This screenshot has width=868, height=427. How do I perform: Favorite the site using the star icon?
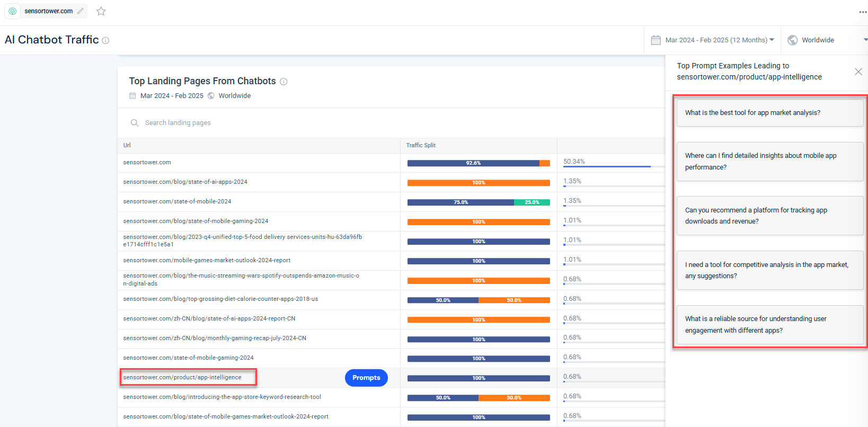click(101, 11)
